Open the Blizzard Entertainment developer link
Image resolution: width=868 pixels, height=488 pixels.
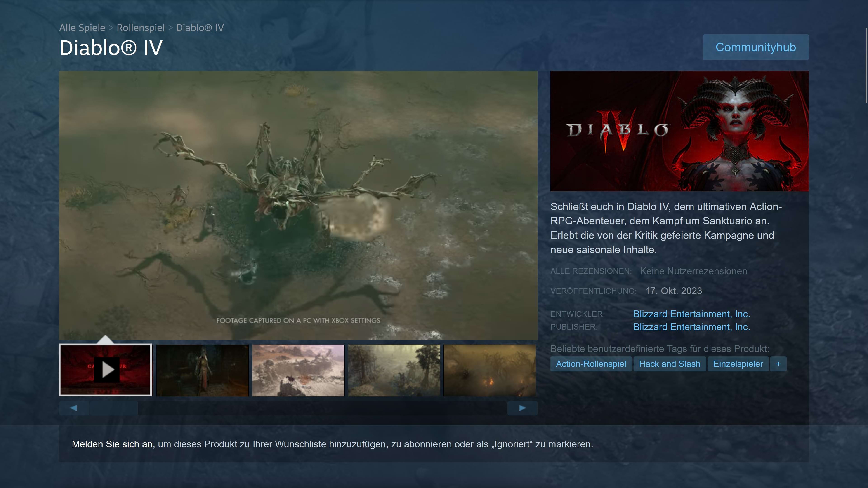click(x=691, y=314)
